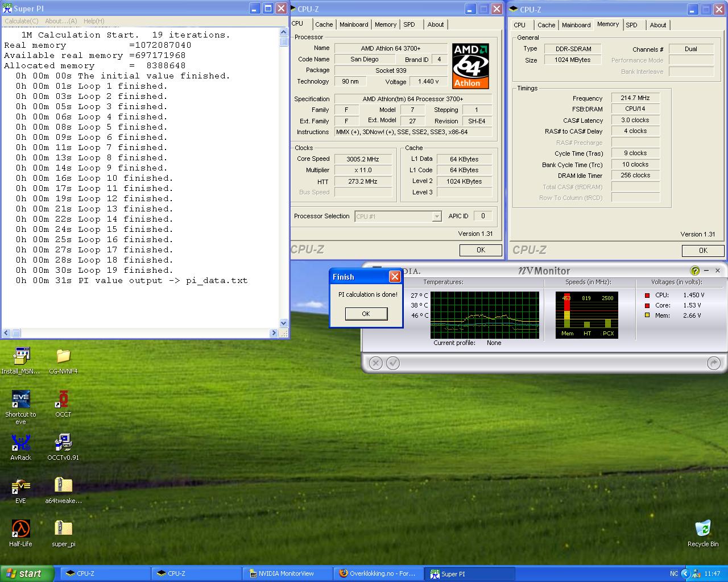The height and width of the screenshot is (582, 728).
Task: Click the NVMonitor help question mark icon
Action: (x=695, y=271)
